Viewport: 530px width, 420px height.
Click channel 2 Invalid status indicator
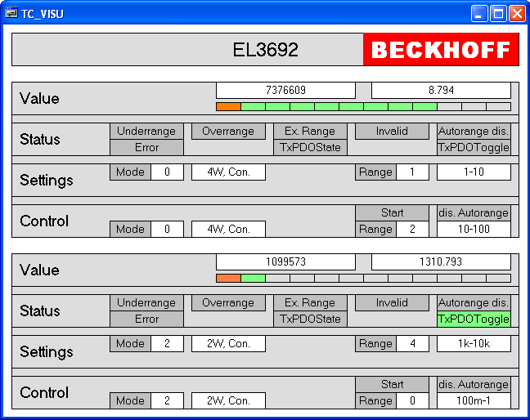click(392, 302)
